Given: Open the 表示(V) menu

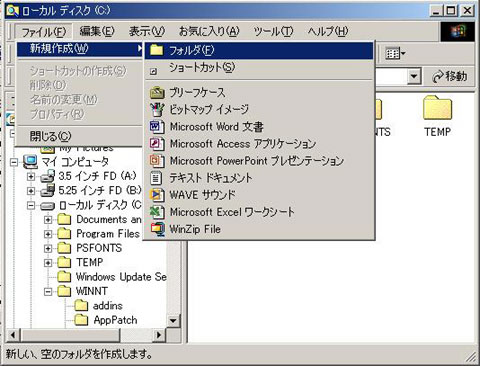Looking at the screenshot, I should click(147, 32).
